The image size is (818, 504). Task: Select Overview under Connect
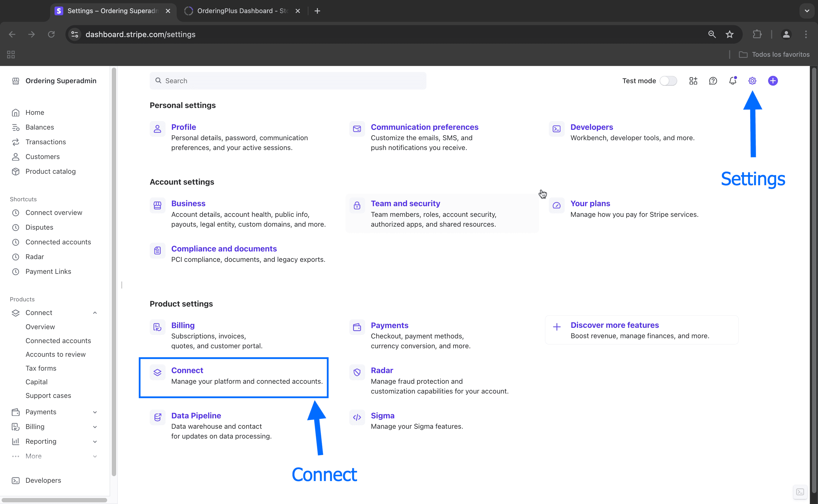(40, 327)
